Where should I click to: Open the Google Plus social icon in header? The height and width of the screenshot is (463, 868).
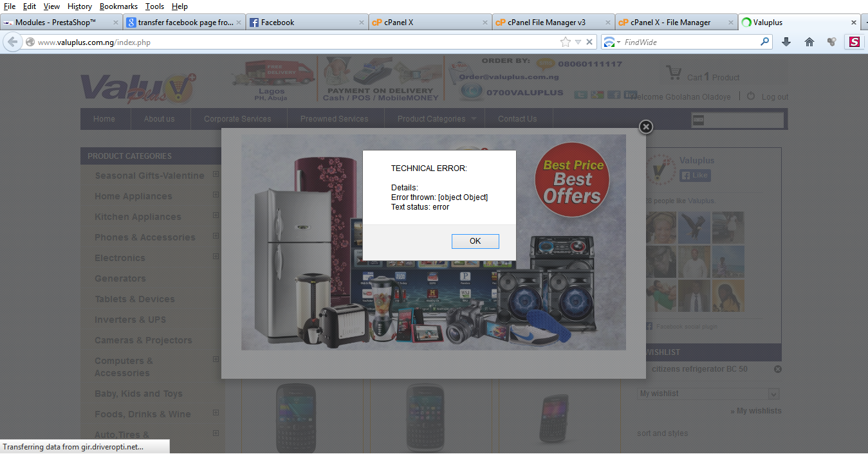click(597, 95)
